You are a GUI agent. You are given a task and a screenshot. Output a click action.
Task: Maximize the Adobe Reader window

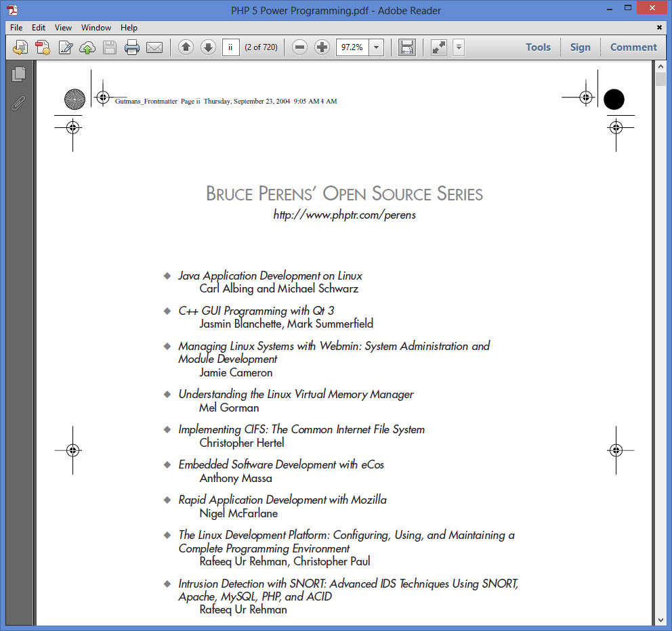tap(628, 8)
